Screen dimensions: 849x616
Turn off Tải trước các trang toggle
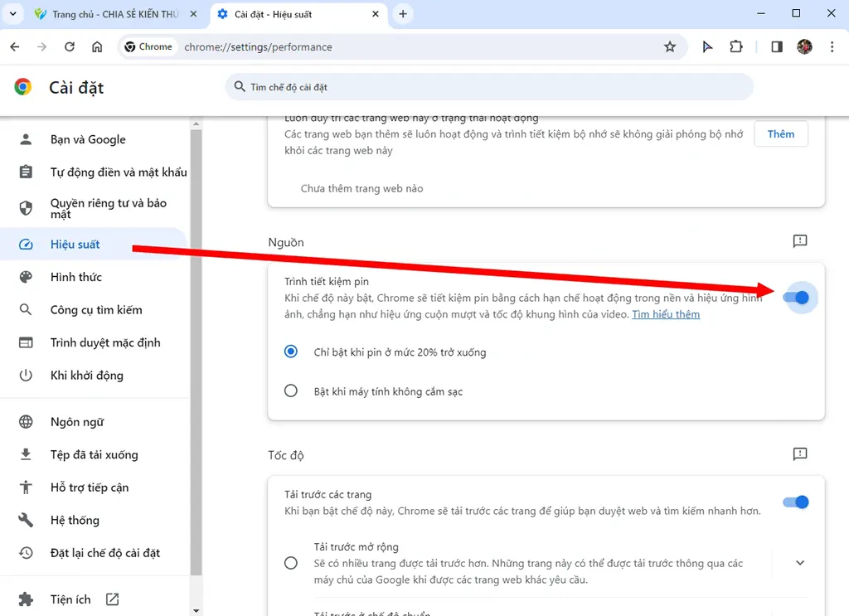coord(796,502)
